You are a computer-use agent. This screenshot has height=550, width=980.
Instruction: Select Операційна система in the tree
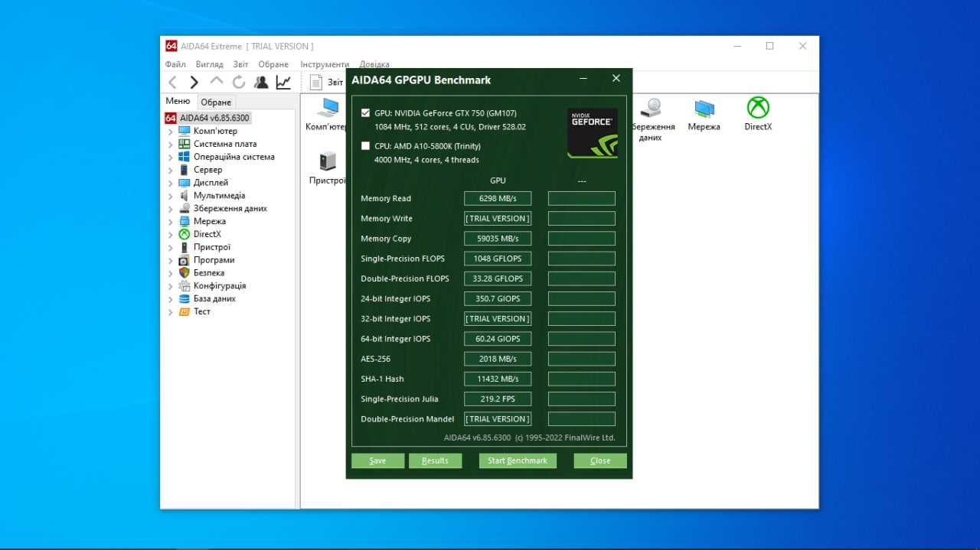[234, 157]
